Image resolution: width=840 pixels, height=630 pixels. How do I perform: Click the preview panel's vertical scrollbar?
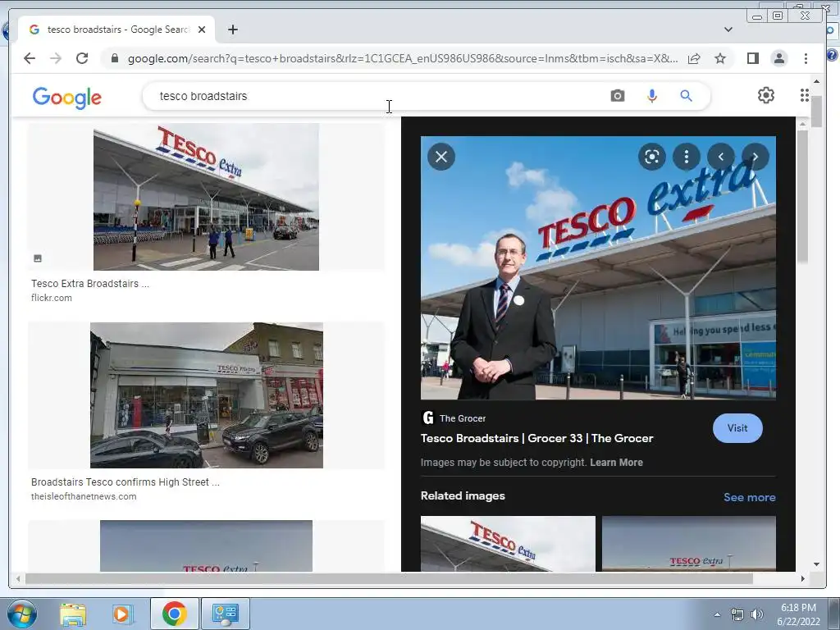(802, 196)
